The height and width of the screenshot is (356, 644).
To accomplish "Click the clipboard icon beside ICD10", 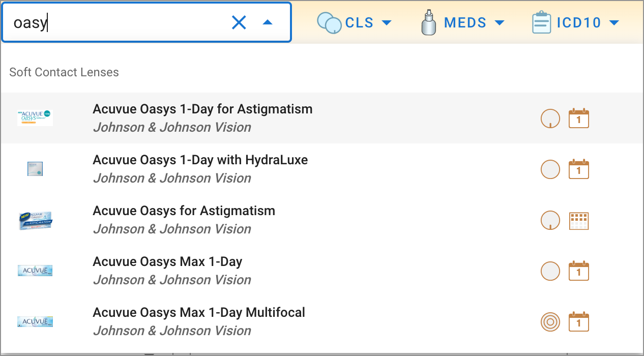I will coord(541,23).
